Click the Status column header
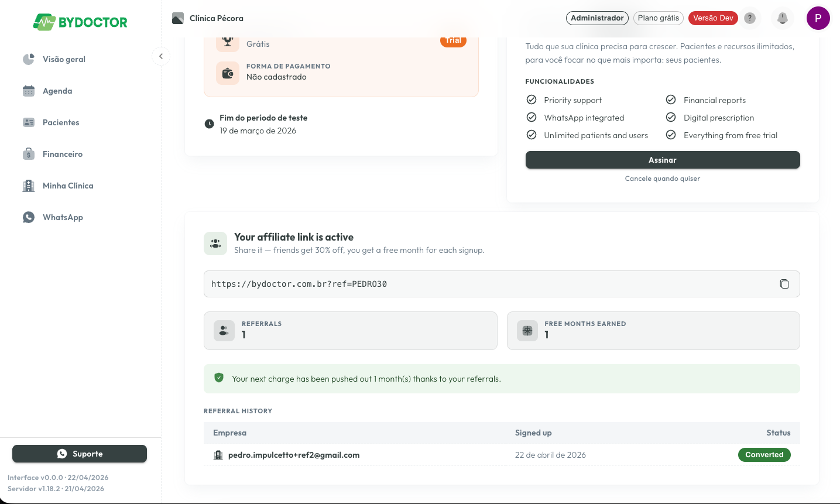Viewport: 840px width, 504px height. 779,433
